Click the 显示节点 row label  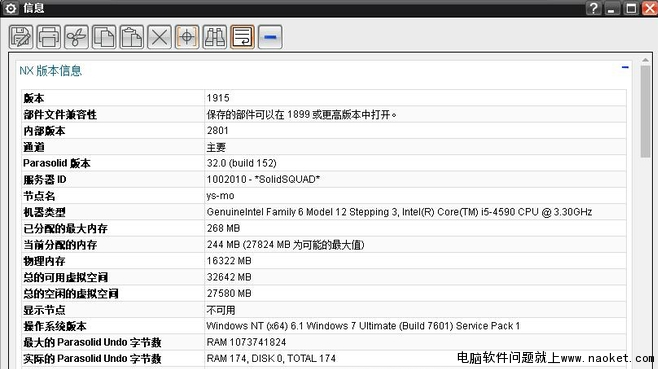point(44,310)
